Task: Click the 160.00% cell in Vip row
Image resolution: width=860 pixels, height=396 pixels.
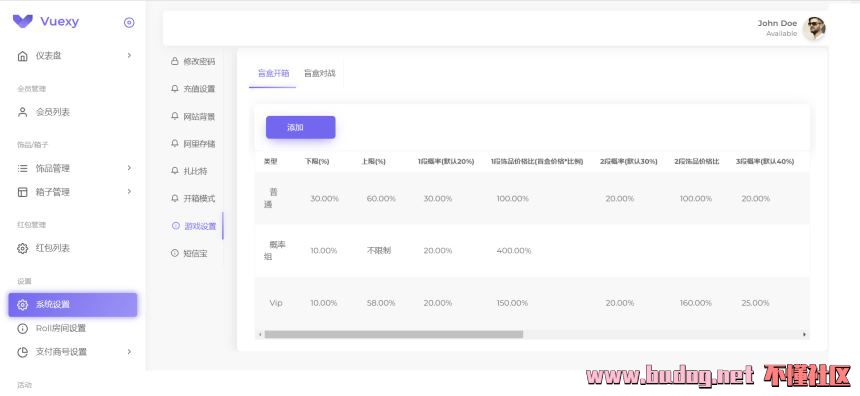Action: (696, 303)
